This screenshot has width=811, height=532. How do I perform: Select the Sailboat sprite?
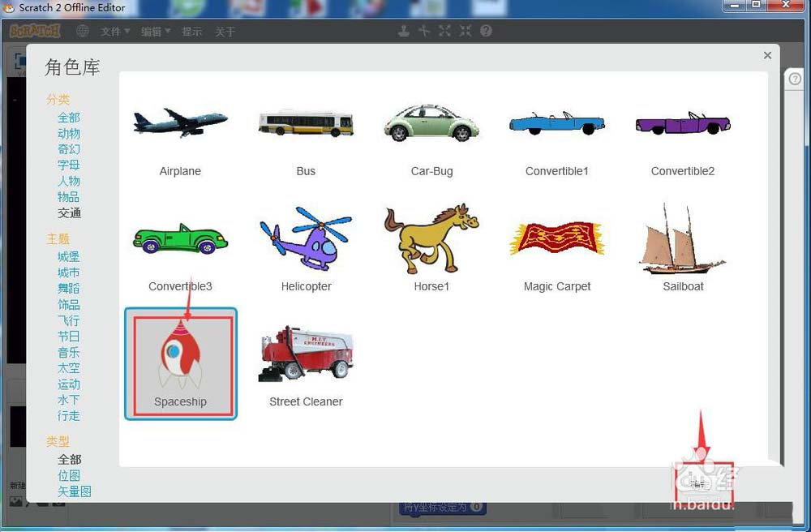pyautogui.click(x=683, y=238)
